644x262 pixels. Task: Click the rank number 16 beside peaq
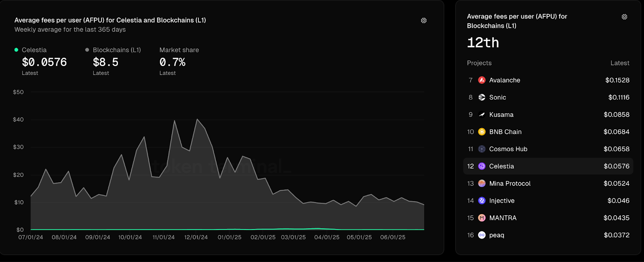coord(471,235)
